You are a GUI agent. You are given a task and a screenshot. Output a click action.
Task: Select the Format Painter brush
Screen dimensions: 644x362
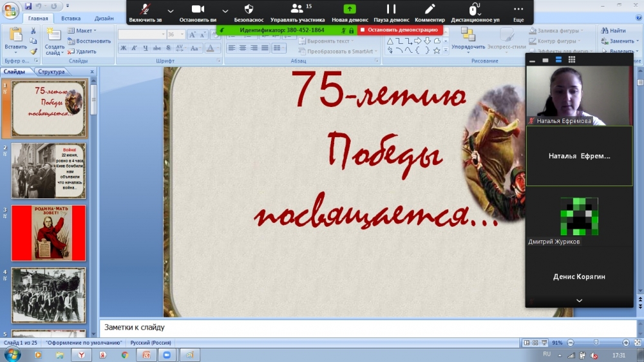point(33,52)
